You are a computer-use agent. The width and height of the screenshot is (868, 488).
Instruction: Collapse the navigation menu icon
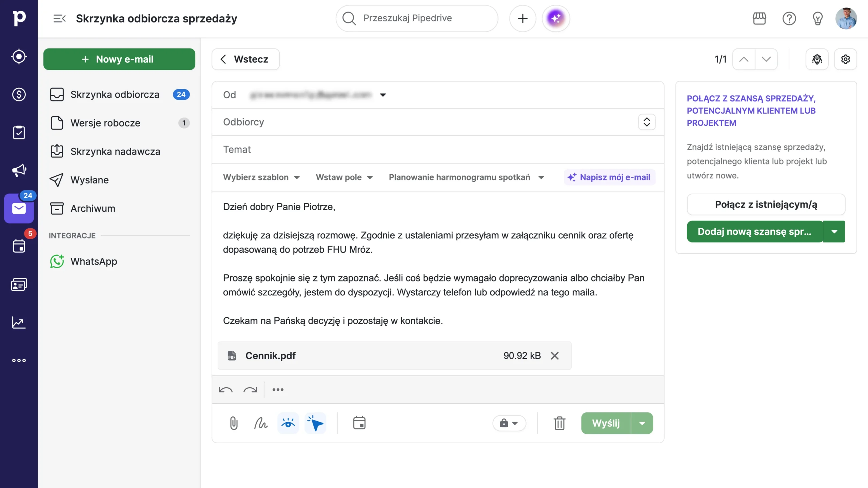[x=59, y=18]
